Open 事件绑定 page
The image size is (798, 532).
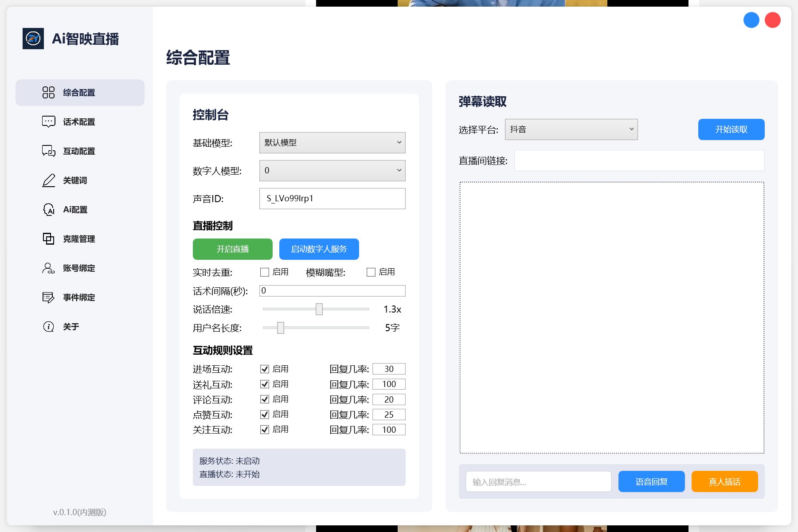pyautogui.click(x=80, y=297)
